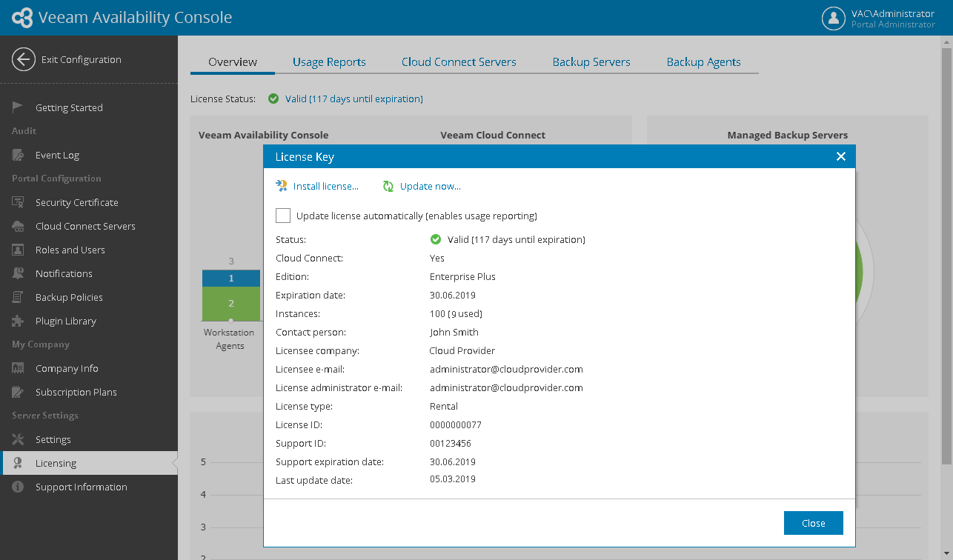Click the Plugin Library puzzle icon

pos(19,321)
